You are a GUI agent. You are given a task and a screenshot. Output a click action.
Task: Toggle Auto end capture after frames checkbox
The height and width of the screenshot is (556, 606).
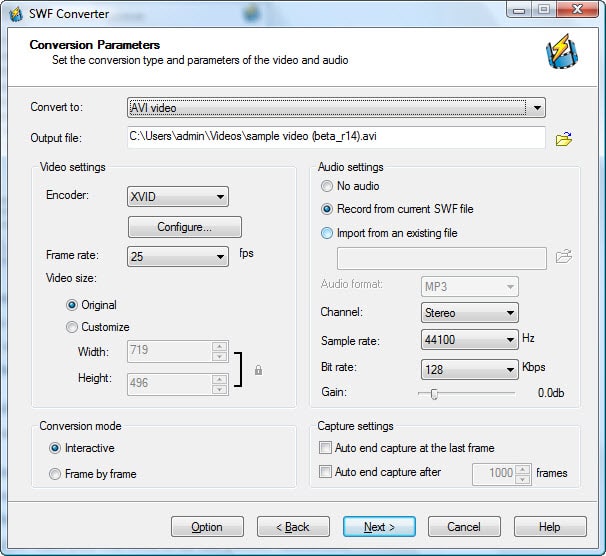(x=325, y=472)
